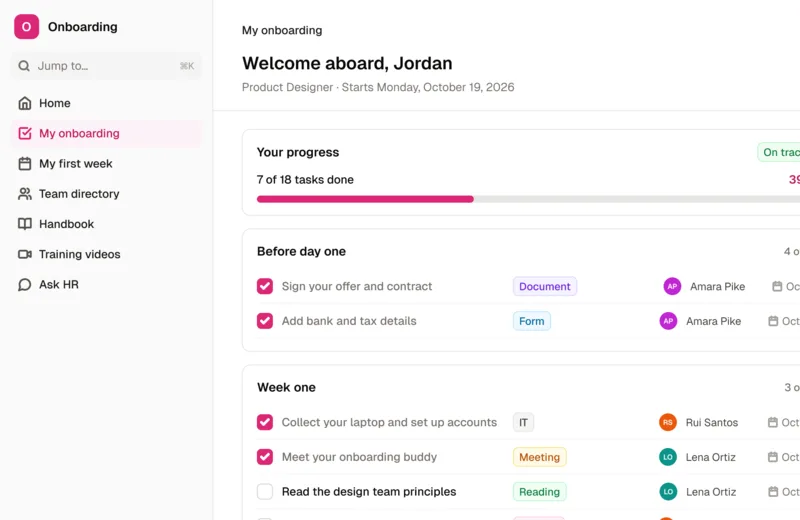Click the My onboarding checkbox icon
This screenshot has height=520, width=800.
pyautogui.click(x=24, y=133)
